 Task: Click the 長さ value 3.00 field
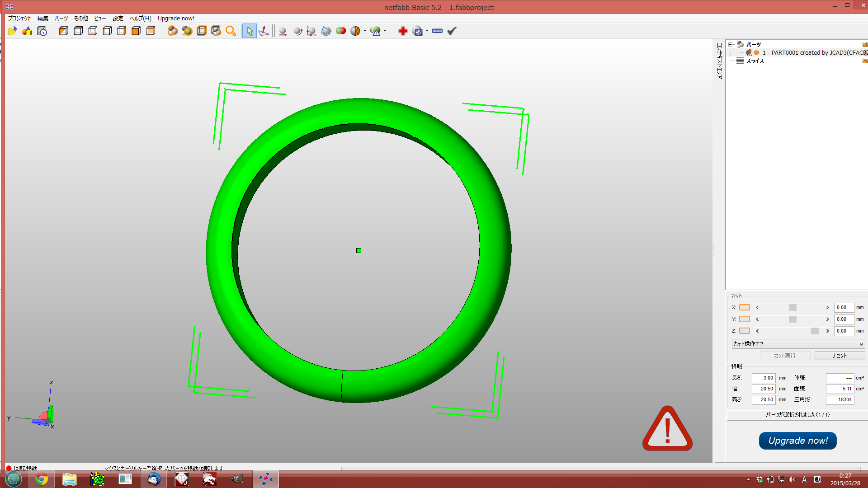tap(764, 378)
